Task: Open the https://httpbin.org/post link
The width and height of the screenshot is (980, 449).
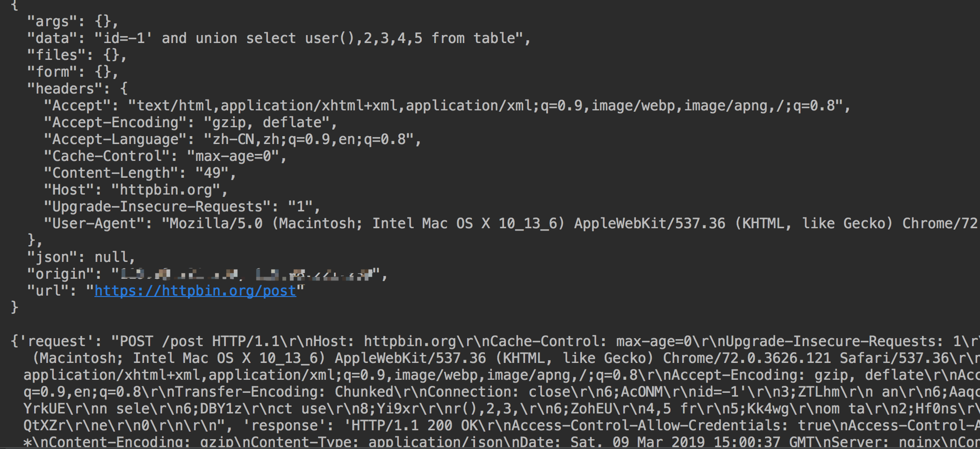Action: tap(195, 291)
